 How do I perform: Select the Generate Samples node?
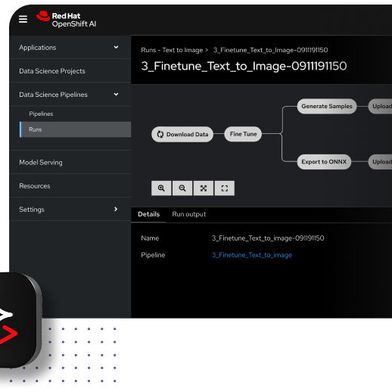(327, 106)
